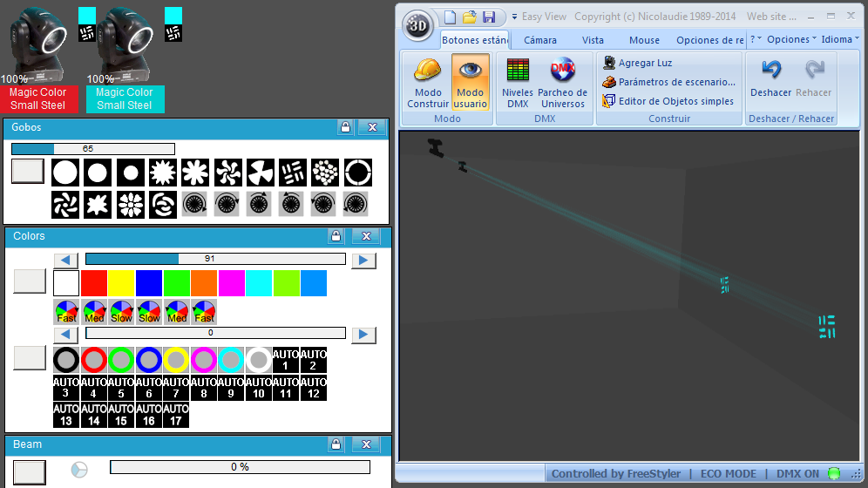The image size is (868, 488).
Task: Click the last Fast rainbow color-wheel icon
Action: coord(204,312)
